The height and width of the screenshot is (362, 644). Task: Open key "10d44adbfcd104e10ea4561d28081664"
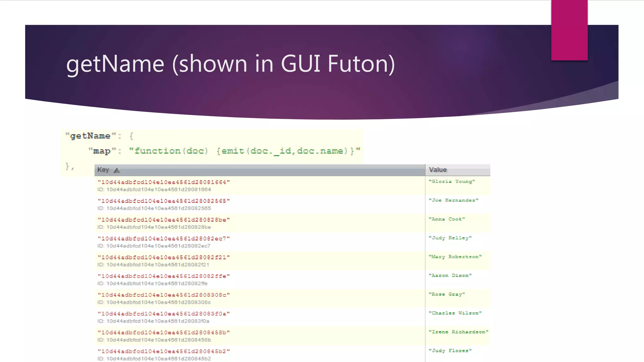(x=164, y=182)
